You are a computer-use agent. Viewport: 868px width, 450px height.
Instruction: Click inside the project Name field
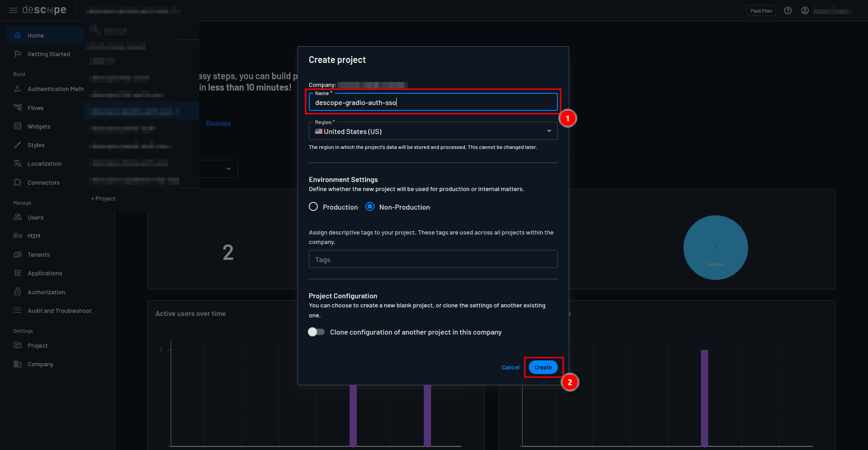432,102
